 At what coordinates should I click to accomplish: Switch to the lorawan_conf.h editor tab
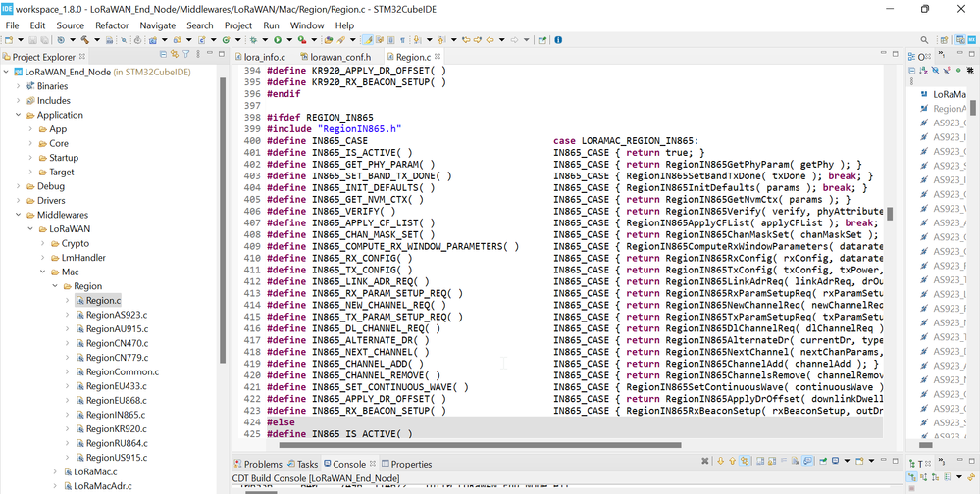click(x=335, y=57)
